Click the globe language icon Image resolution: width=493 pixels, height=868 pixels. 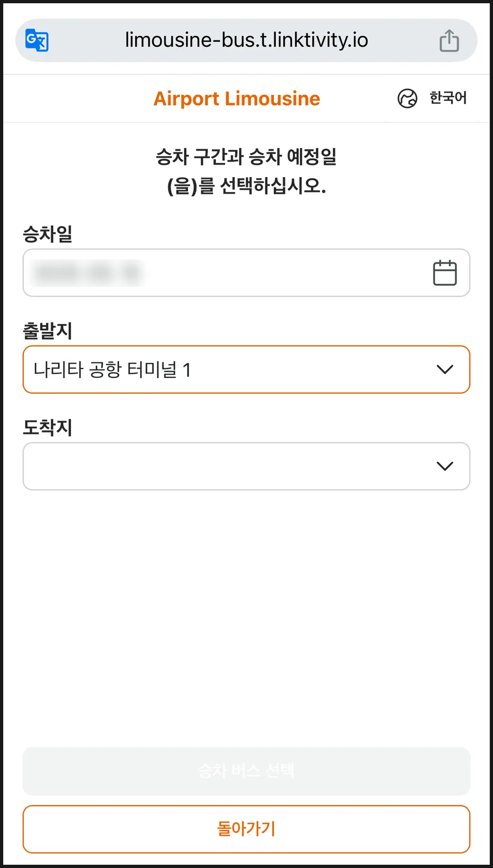(x=407, y=98)
